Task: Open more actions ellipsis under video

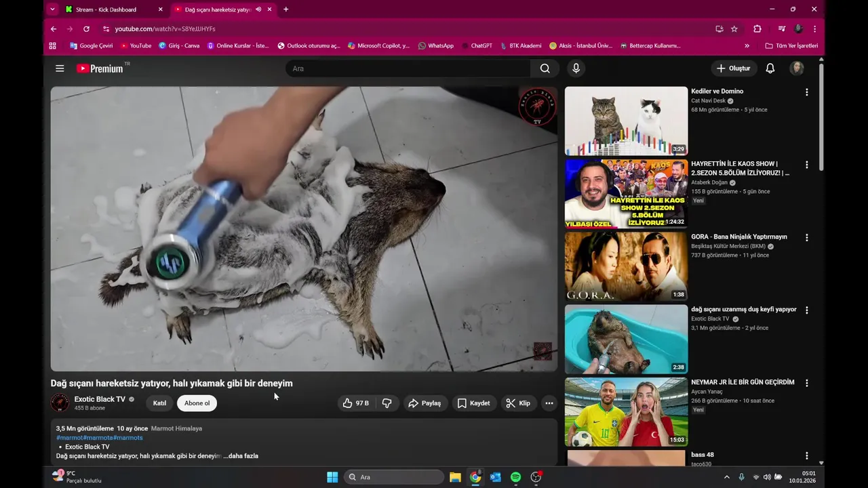Action: pos(549,403)
